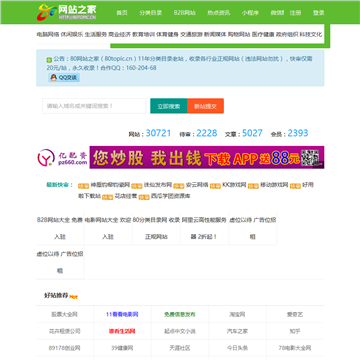Open the 小程序 nav item
The width and height of the screenshot is (360, 360).
(250, 13)
